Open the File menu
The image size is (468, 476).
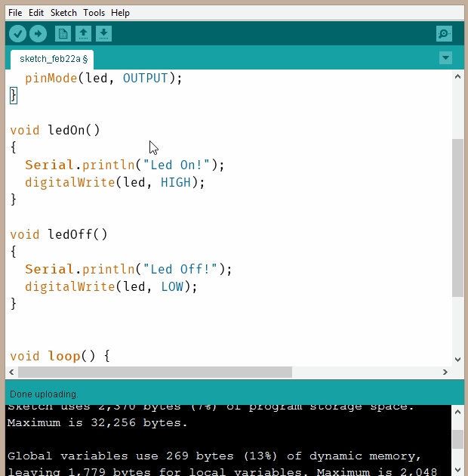click(x=15, y=13)
